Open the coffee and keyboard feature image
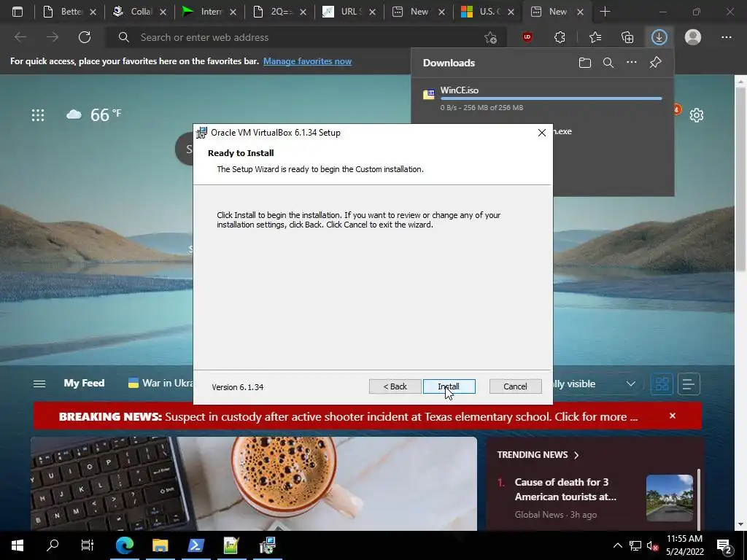 pyautogui.click(x=253, y=483)
